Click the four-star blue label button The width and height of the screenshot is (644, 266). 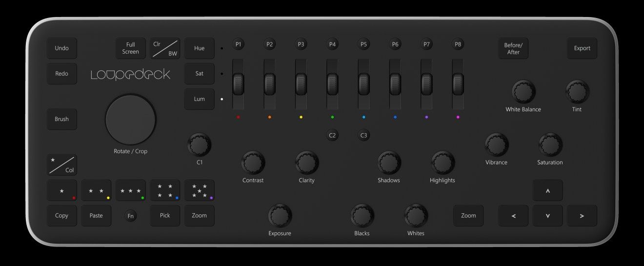tap(165, 190)
